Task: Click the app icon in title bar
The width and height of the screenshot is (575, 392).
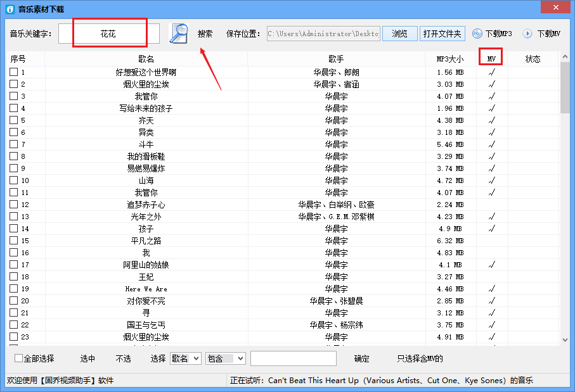Action: [10, 9]
